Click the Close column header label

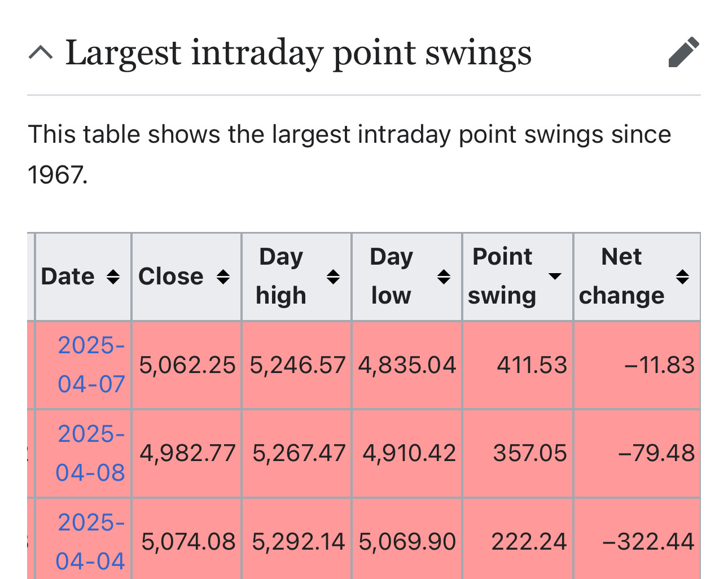tap(171, 277)
